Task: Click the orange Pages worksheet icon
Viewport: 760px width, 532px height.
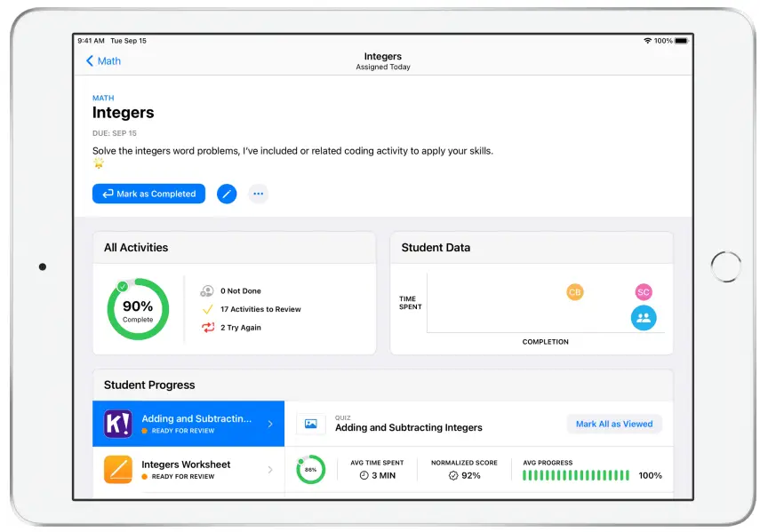Action: pyautogui.click(x=118, y=469)
